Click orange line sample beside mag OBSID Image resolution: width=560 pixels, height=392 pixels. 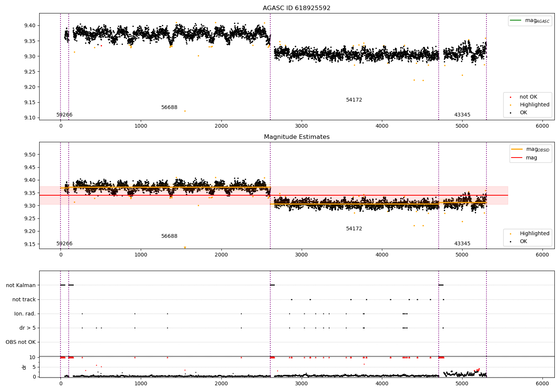point(517,149)
